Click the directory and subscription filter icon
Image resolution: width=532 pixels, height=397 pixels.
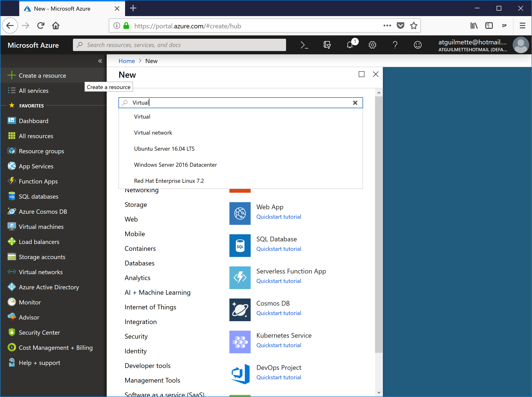tap(327, 45)
